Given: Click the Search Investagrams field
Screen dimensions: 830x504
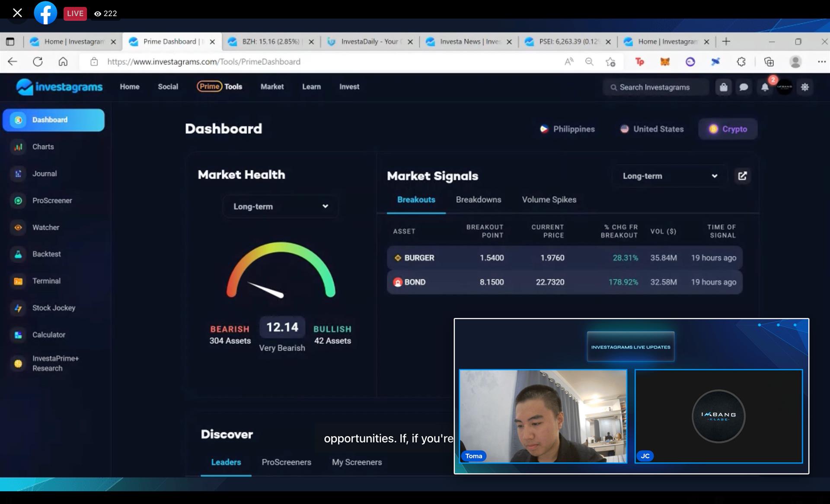Looking at the screenshot, I should click(655, 87).
